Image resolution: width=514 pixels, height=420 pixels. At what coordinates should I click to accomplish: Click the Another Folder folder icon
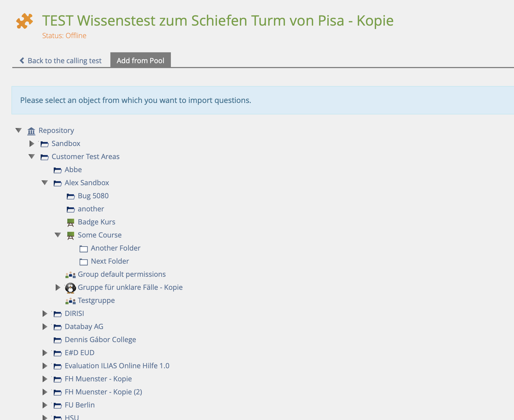(x=83, y=249)
